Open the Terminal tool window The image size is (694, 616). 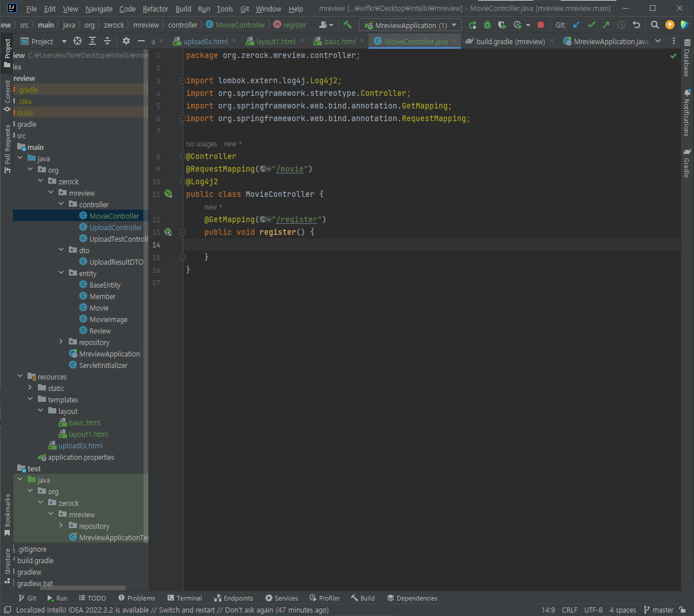click(x=185, y=598)
